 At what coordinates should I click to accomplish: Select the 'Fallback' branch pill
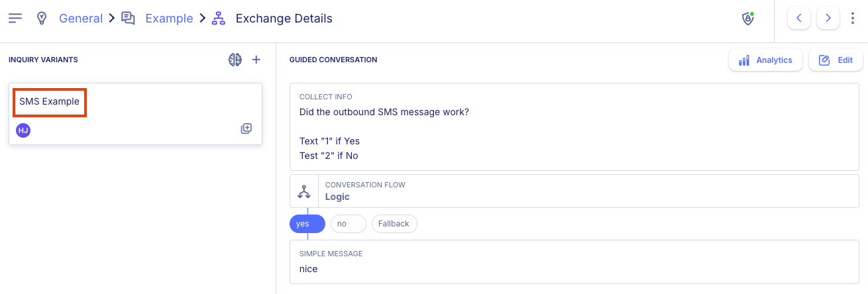(x=394, y=224)
